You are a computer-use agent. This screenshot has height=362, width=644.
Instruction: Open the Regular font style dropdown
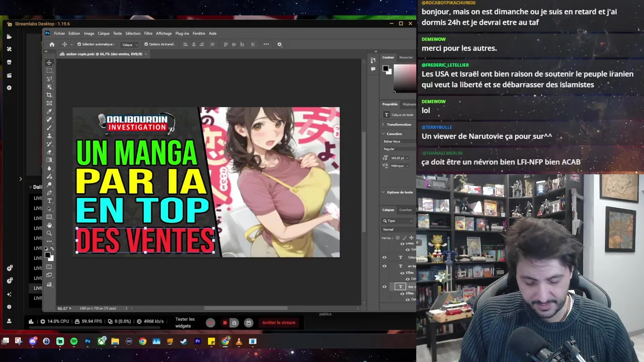click(x=398, y=149)
